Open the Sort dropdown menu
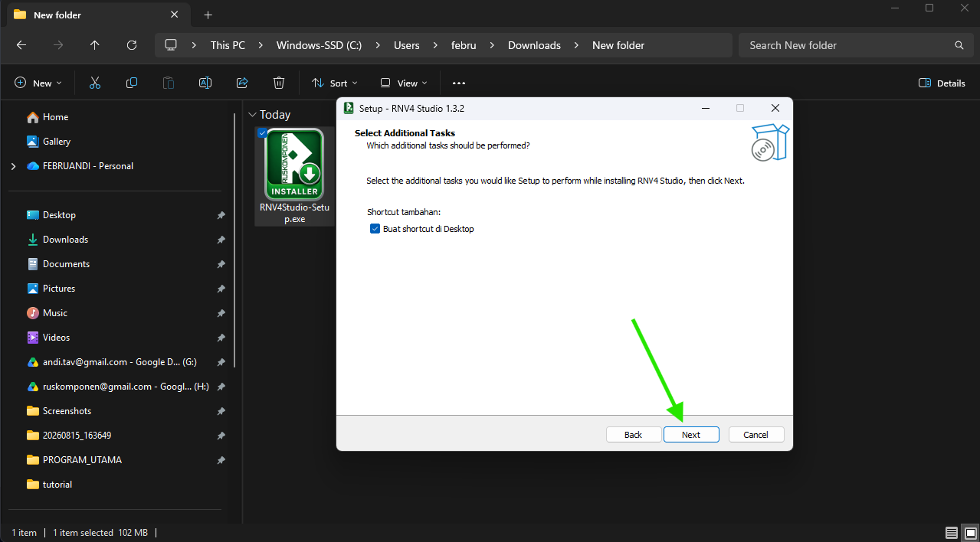The height and width of the screenshot is (542, 980). pyautogui.click(x=335, y=83)
